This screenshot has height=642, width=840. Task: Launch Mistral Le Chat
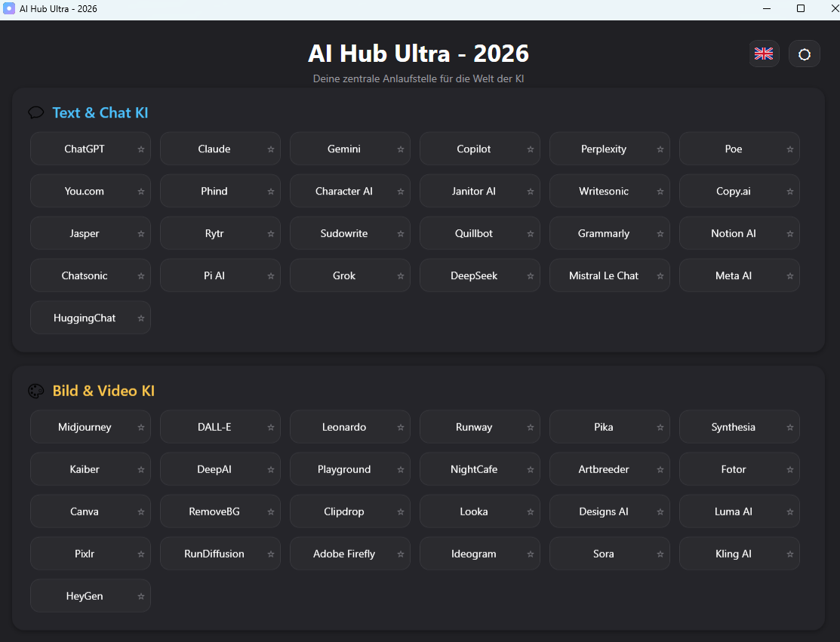point(610,276)
